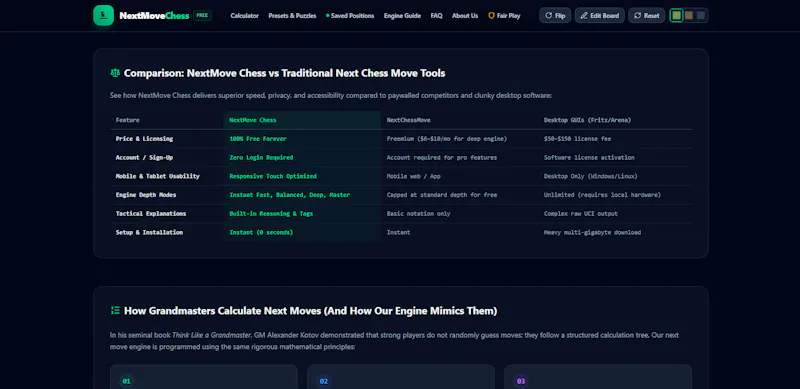The width and height of the screenshot is (800, 389).
Task: Click Software license activation cell
Action: coord(589,158)
